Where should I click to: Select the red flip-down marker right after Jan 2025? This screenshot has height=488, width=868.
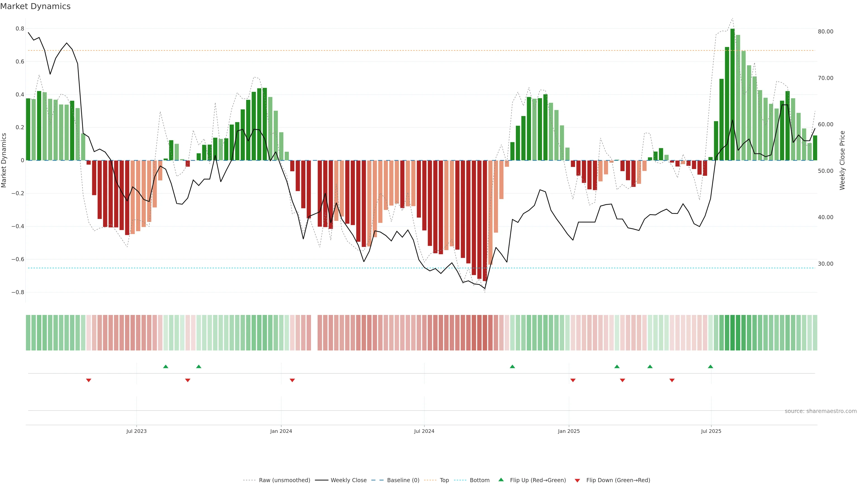[x=573, y=380]
